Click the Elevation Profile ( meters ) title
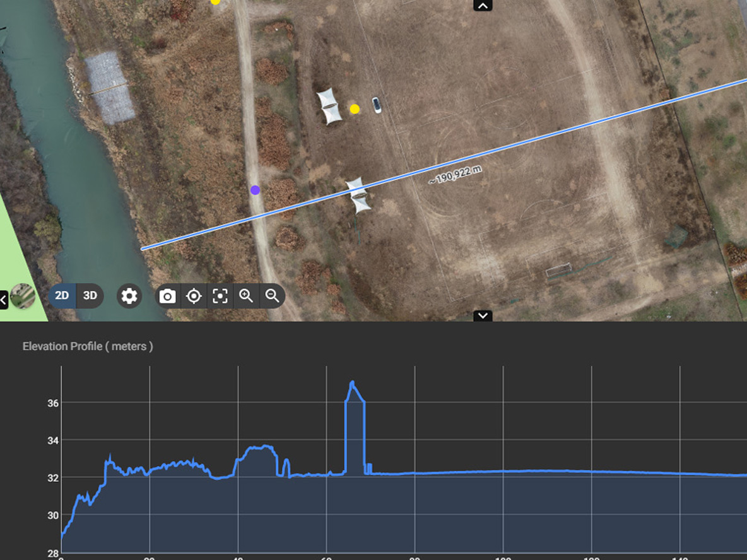The width and height of the screenshot is (747, 560). (88, 346)
